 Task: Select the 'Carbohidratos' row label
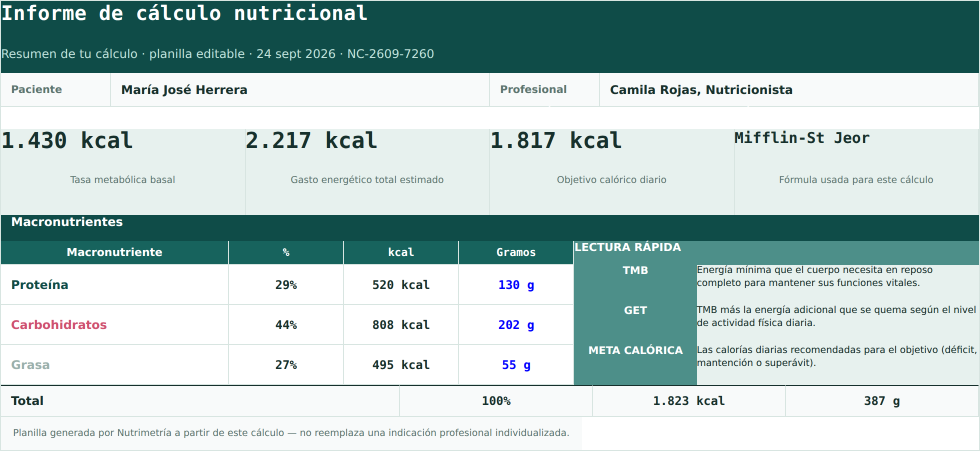(x=114, y=325)
